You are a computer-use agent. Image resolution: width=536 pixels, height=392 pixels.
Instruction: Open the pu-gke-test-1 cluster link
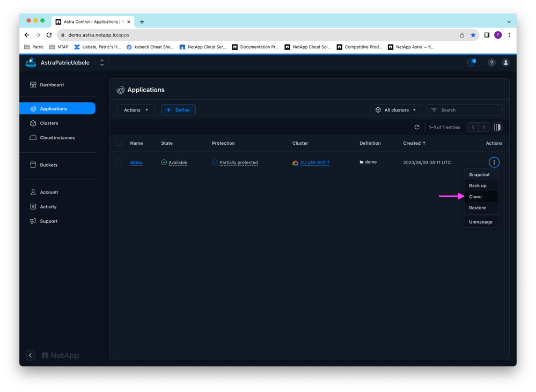point(315,162)
